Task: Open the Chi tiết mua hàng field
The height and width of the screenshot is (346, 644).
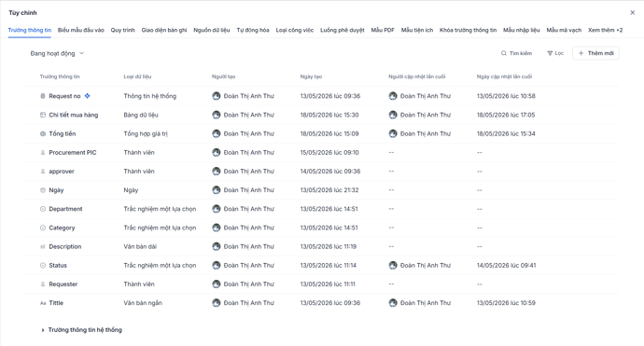Action: point(74,115)
